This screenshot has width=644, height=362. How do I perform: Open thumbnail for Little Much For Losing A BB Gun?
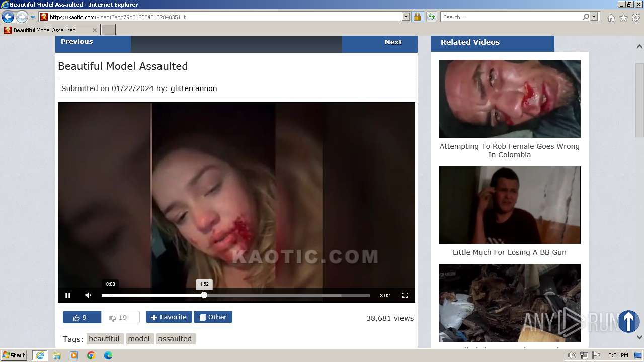(510, 205)
